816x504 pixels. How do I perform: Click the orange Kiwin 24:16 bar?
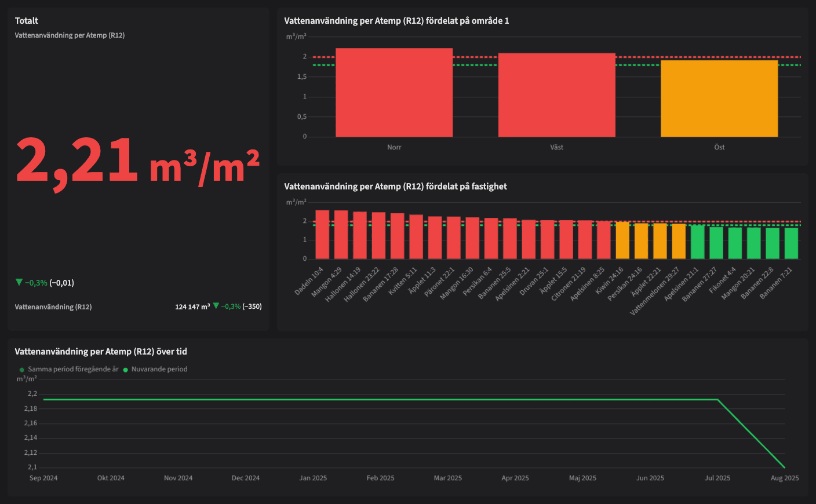pyautogui.click(x=622, y=240)
